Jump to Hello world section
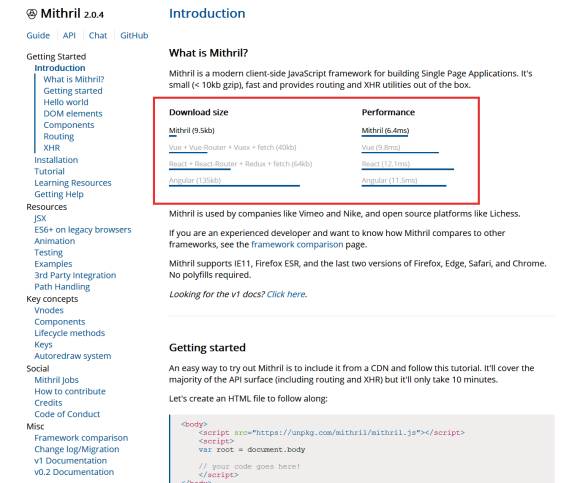The width and height of the screenshot is (580, 483). pyautogui.click(x=66, y=102)
